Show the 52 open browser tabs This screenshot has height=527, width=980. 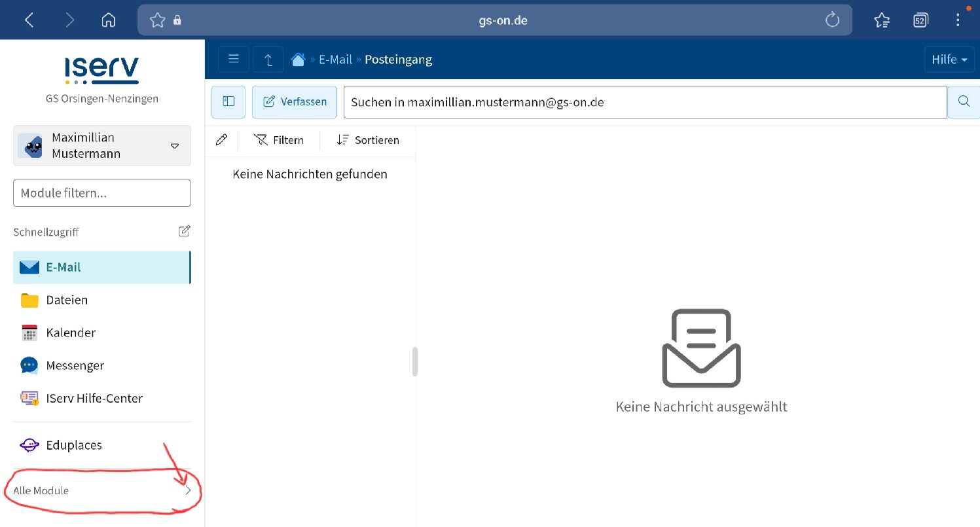coord(920,20)
